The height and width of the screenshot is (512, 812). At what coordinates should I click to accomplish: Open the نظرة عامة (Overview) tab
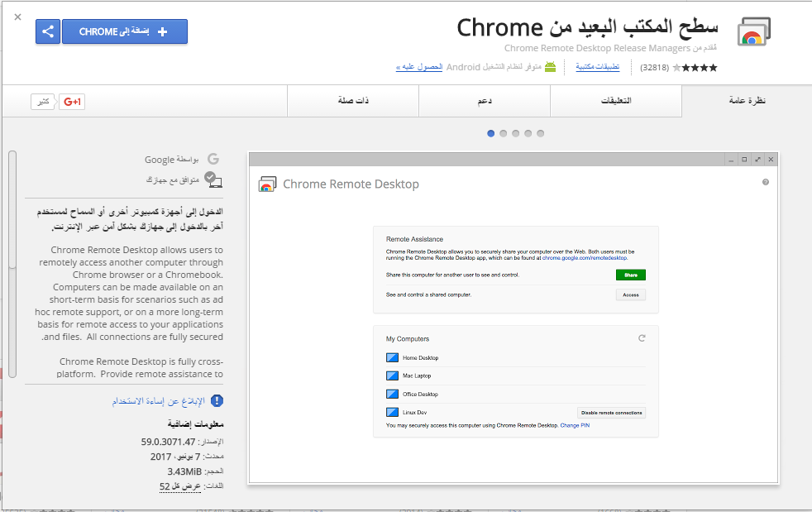click(747, 101)
